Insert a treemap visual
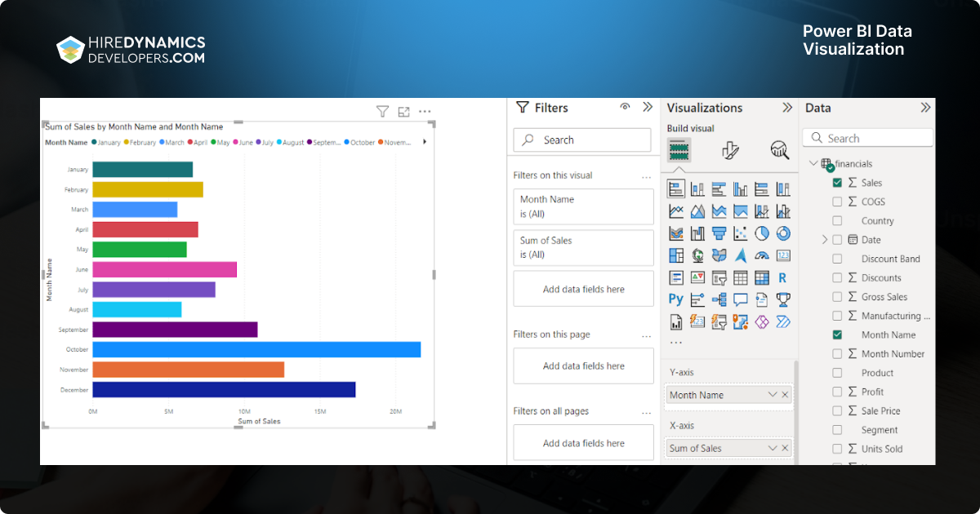Image resolution: width=980 pixels, height=514 pixels. (676, 255)
